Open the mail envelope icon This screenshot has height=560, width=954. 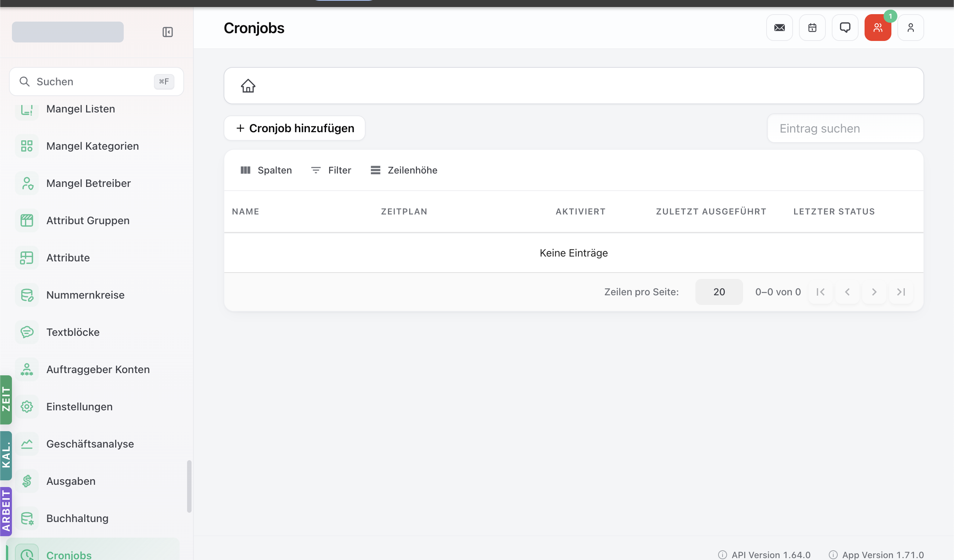pos(780,28)
